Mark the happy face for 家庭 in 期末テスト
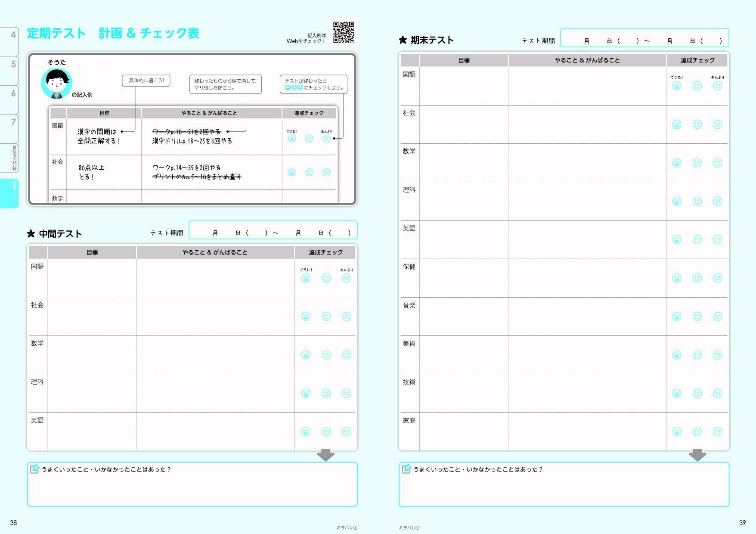Screen dimensions: 756x534 (677, 432)
